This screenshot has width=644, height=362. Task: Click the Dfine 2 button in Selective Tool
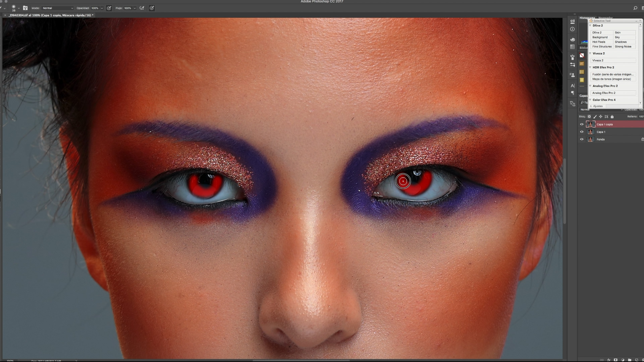pyautogui.click(x=602, y=33)
